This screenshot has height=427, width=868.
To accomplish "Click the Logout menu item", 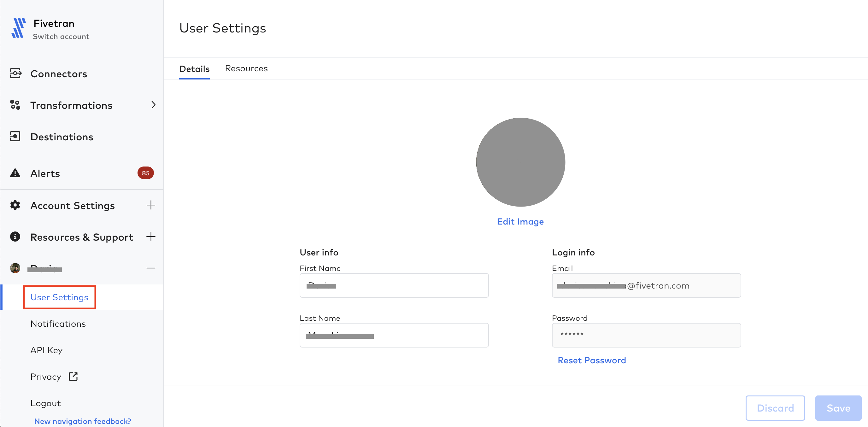I will click(45, 402).
